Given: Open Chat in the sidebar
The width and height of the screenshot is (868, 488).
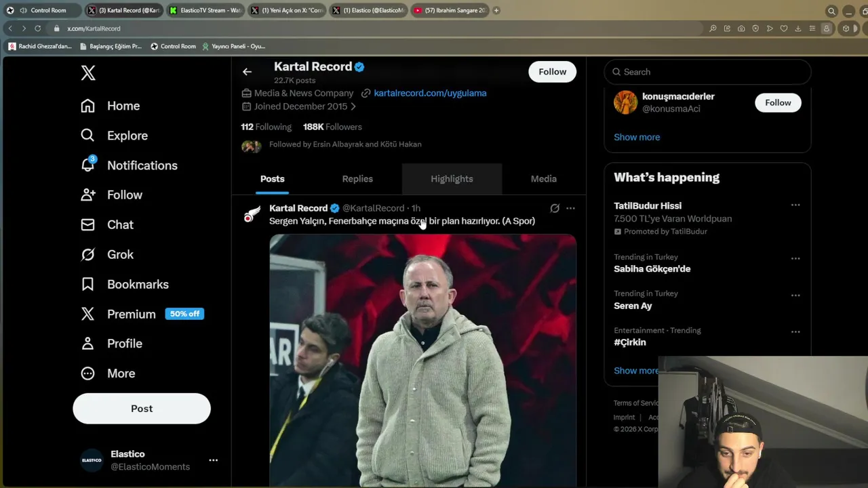Looking at the screenshot, I should click(x=107, y=225).
